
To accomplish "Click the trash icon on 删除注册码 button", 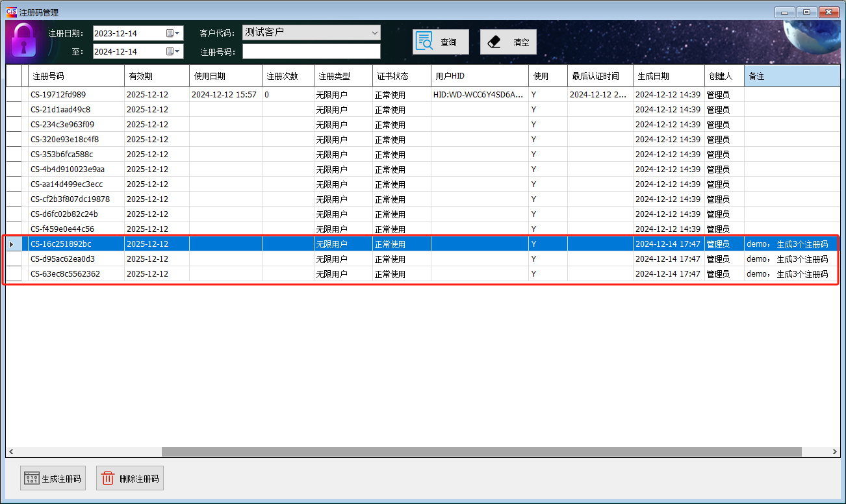I will pyautogui.click(x=108, y=479).
